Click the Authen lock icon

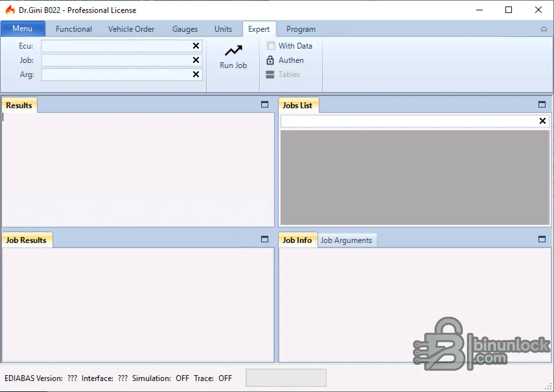(270, 60)
